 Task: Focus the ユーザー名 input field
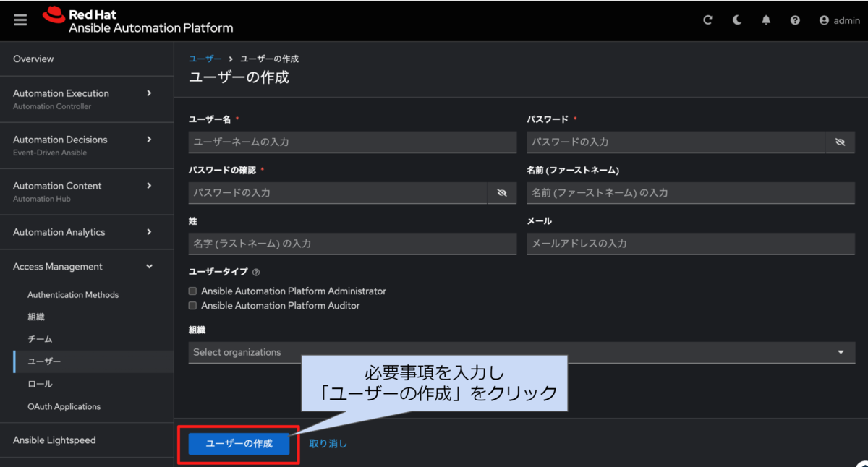click(x=352, y=142)
